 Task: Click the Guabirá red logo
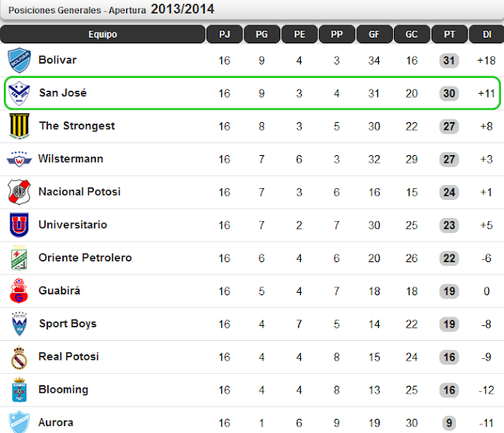tap(19, 291)
